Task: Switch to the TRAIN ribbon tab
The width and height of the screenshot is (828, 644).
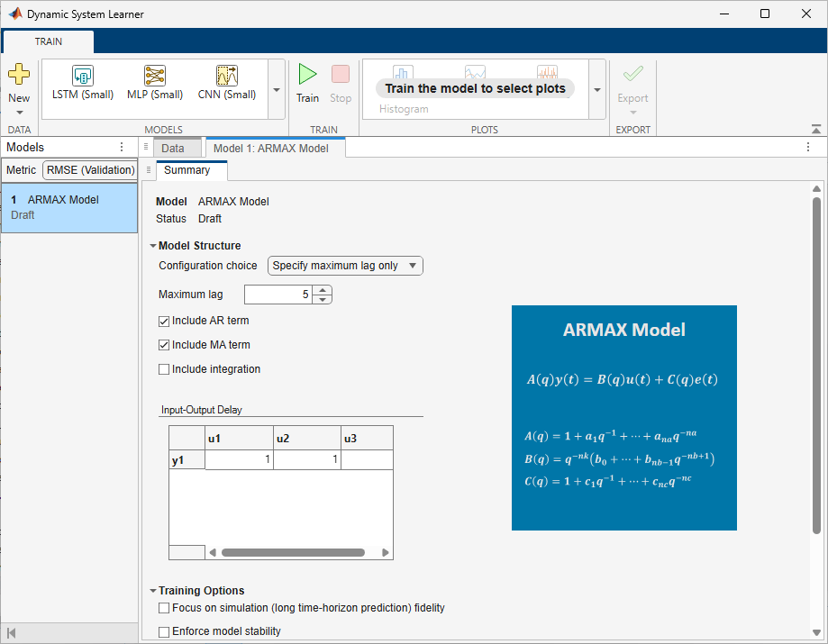Action: [x=49, y=41]
